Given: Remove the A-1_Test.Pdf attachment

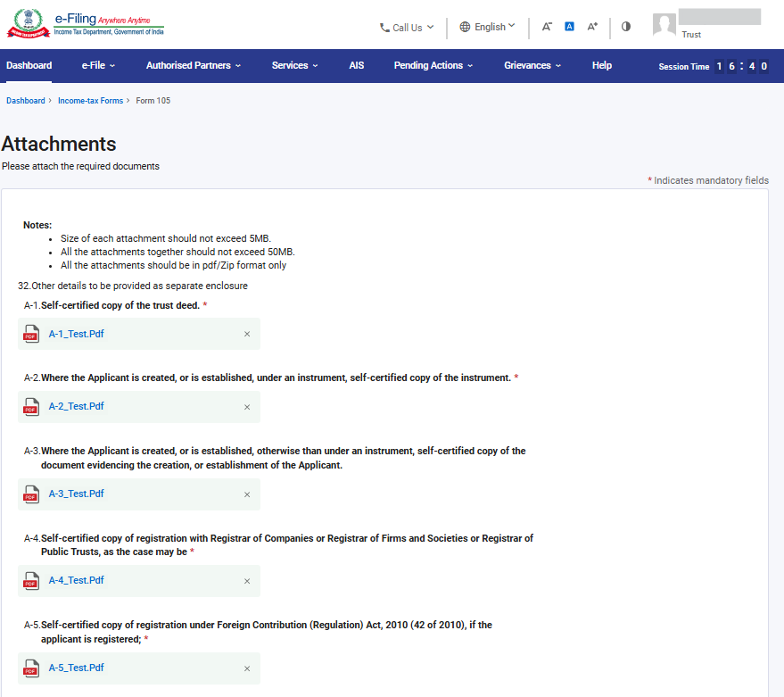Looking at the screenshot, I should 247,335.
